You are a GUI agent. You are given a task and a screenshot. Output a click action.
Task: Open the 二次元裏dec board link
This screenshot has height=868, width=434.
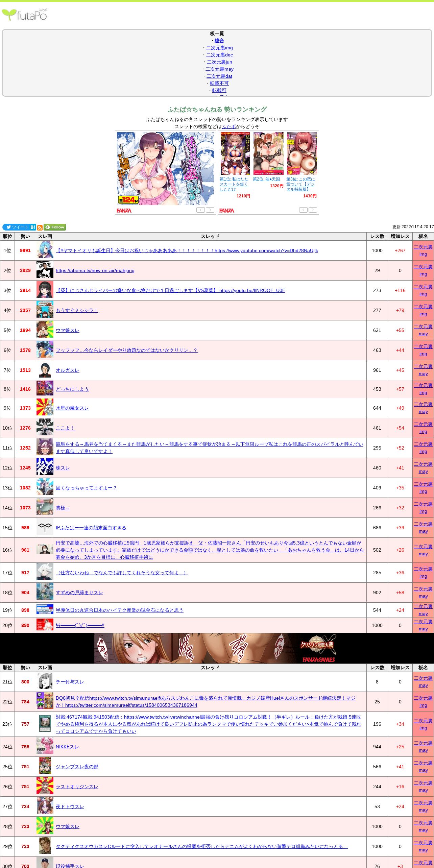(219, 55)
